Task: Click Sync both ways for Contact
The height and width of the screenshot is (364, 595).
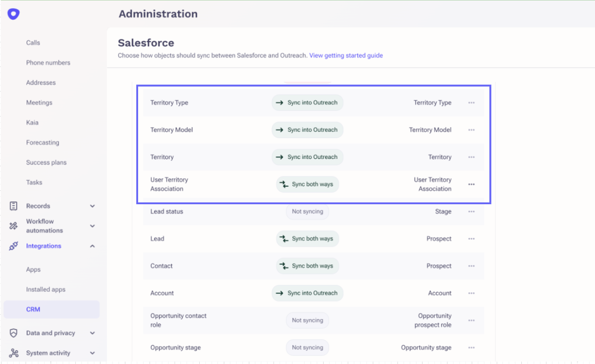Action: pyautogui.click(x=308, y=266)
